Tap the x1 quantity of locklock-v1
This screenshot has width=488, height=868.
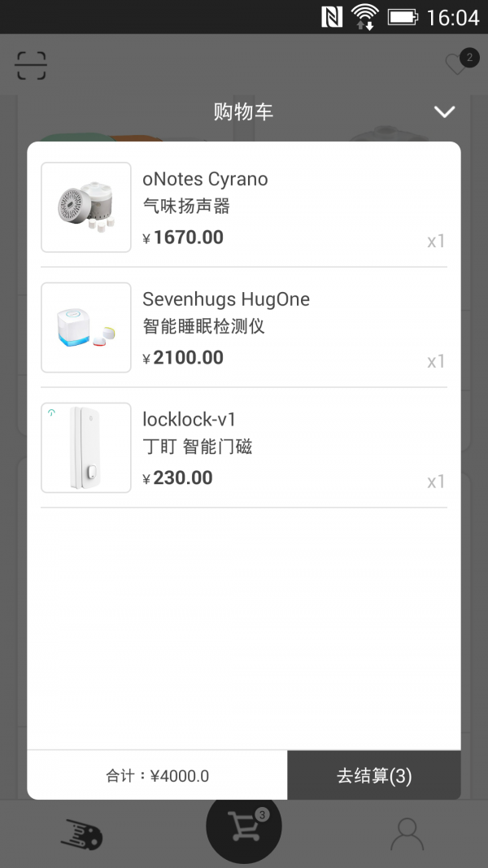click(436, 482)
